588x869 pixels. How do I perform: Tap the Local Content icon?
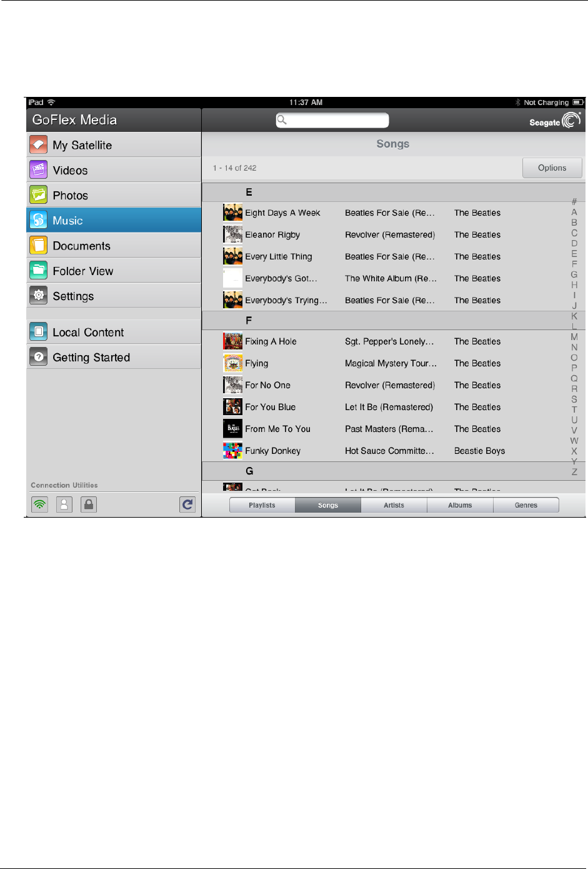pos(39,332)
